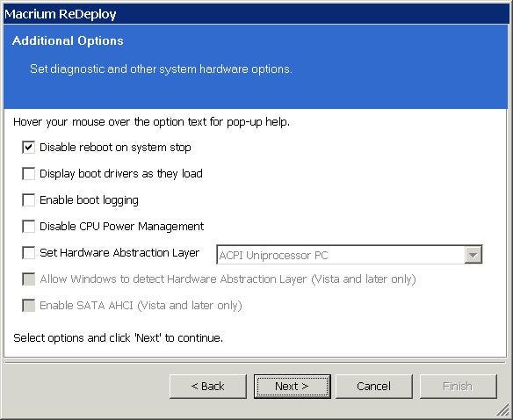
Task: Click the Macrium ReDeploy title bar
Action: pos(256,14)
